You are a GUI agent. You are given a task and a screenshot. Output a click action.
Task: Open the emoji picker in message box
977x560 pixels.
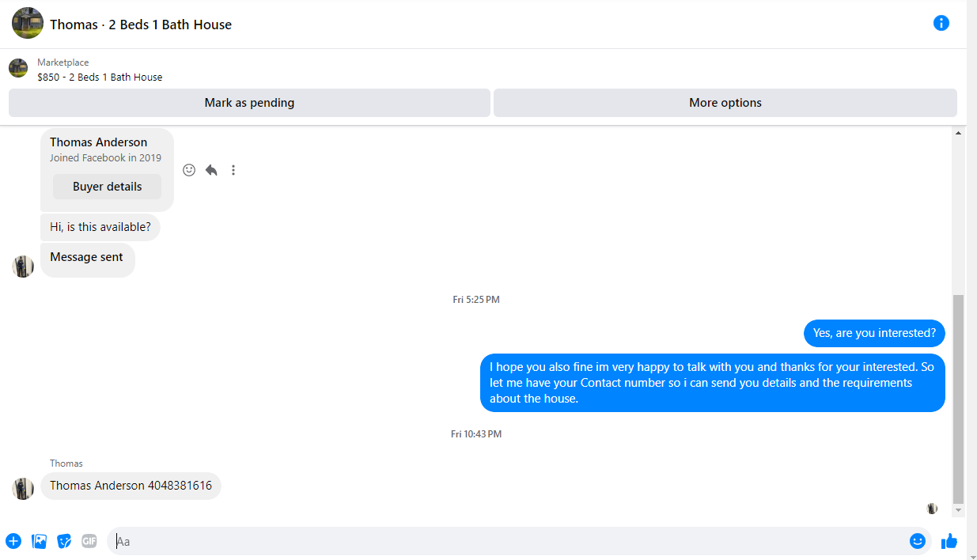(917, 541)
